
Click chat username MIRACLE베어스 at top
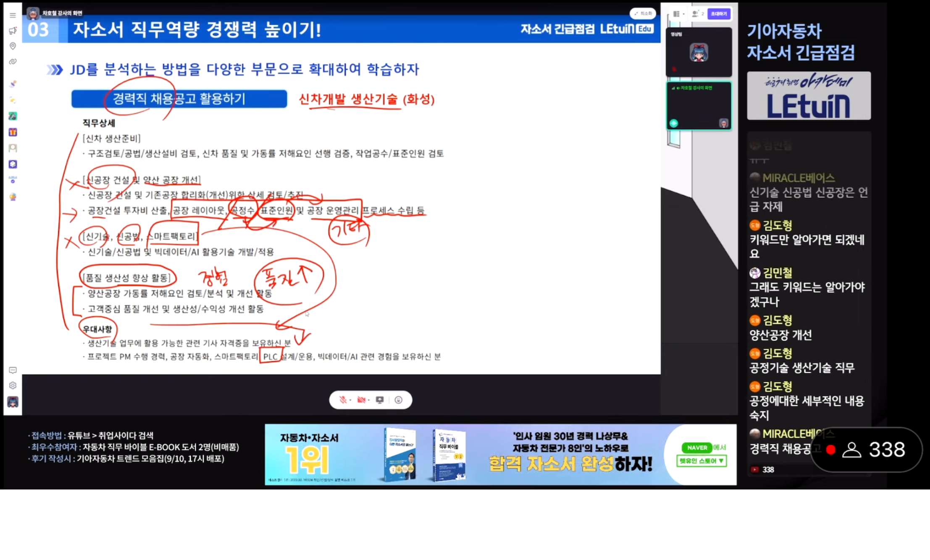click(799, 178)
